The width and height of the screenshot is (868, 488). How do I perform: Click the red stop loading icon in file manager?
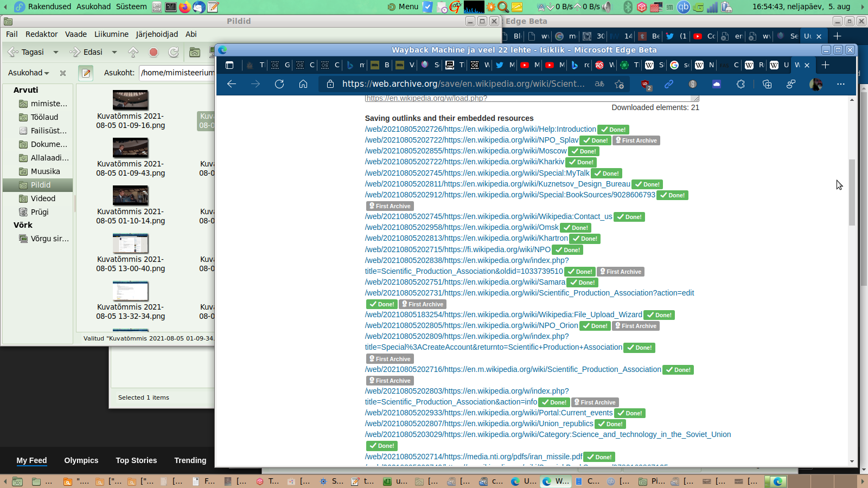(154, 52)
